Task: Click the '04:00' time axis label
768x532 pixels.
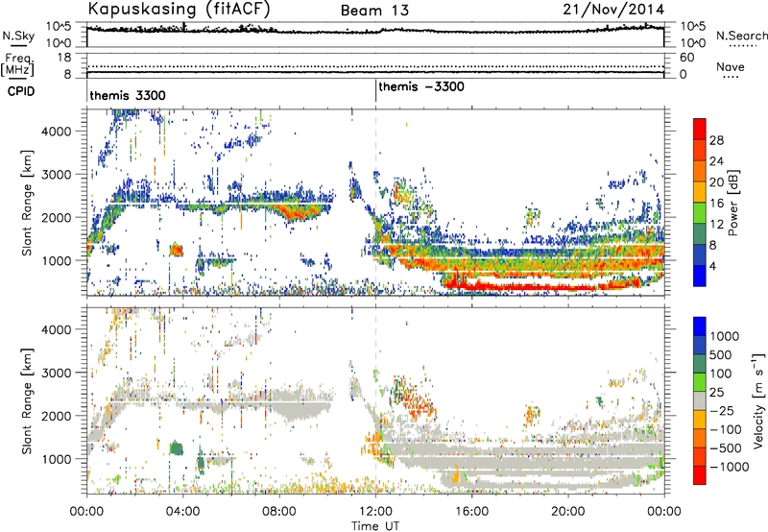Action: pos(182,512)
